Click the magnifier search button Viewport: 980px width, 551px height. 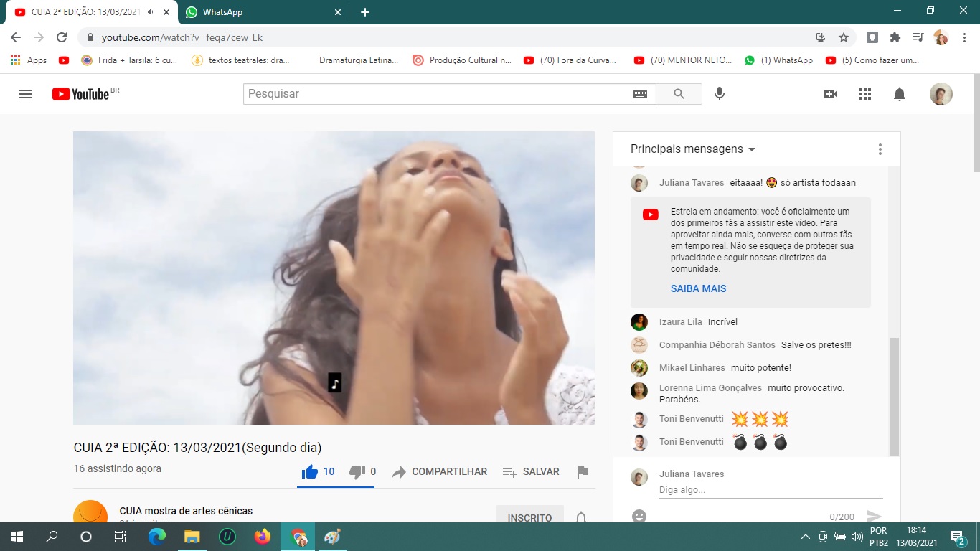tap(679, 94)
